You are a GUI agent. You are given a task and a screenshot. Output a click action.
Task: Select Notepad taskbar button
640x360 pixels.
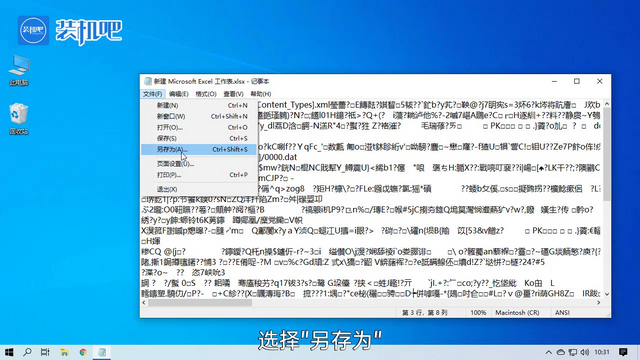click(x=102, y=352)
